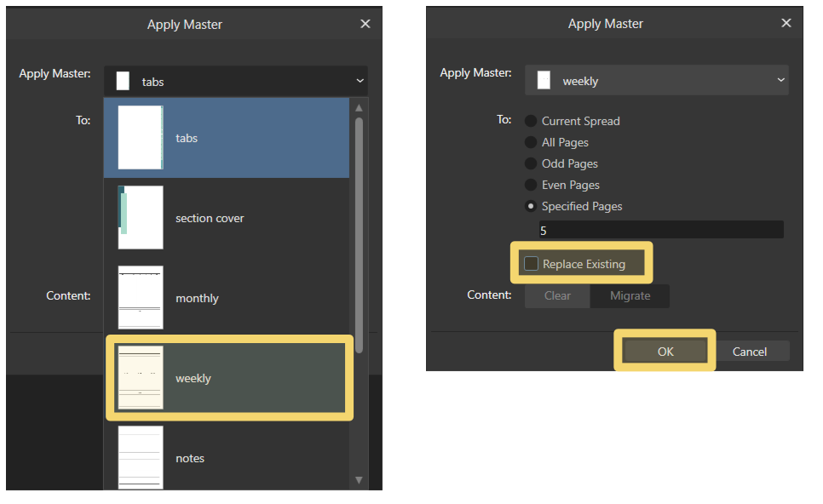
Task: Cancel the Apply Master dialog
Action: (752, 351)
